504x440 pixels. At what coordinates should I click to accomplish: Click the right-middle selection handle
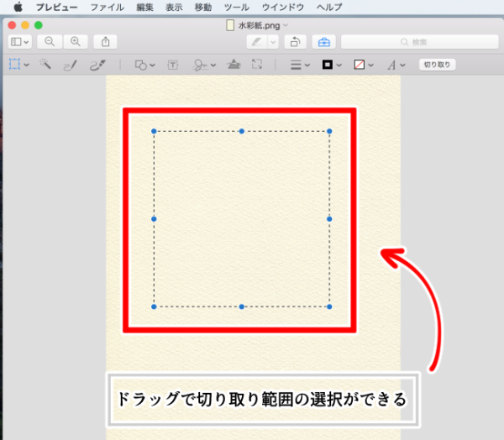coord(329,219)
